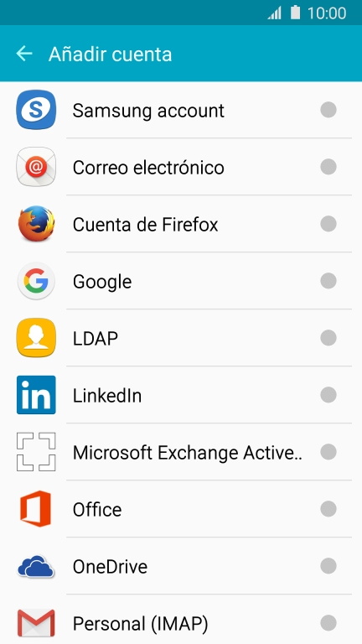Choose the yellow LDAP contact icon

tap(36, 338)
